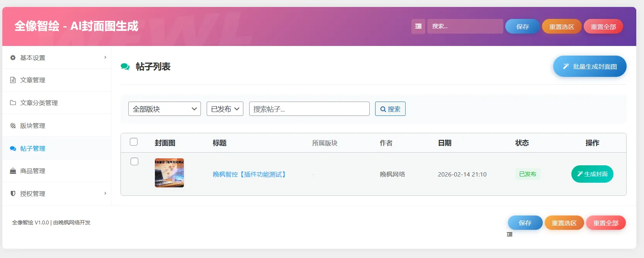Click the chat bubble icon beside 帖子管理
Image resolution: width=644 pixels, height=258 pixels.
(13, 148)
